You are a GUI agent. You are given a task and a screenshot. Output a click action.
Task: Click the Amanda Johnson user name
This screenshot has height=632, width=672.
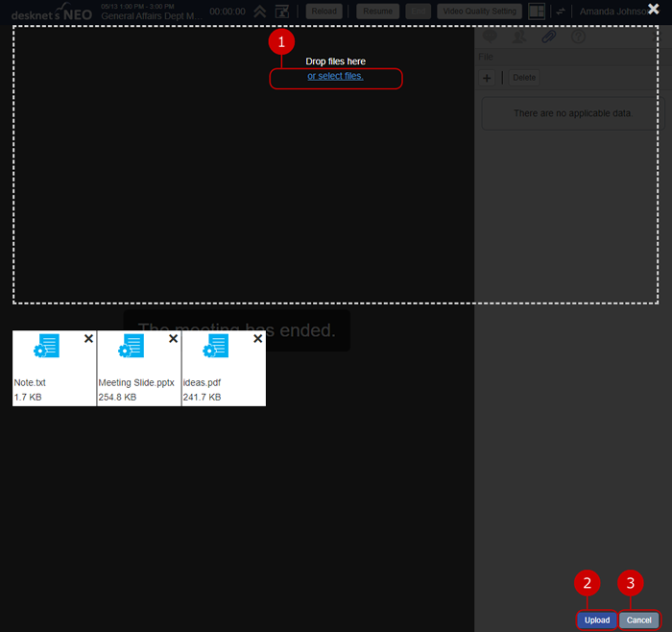(x=613, y=12)
